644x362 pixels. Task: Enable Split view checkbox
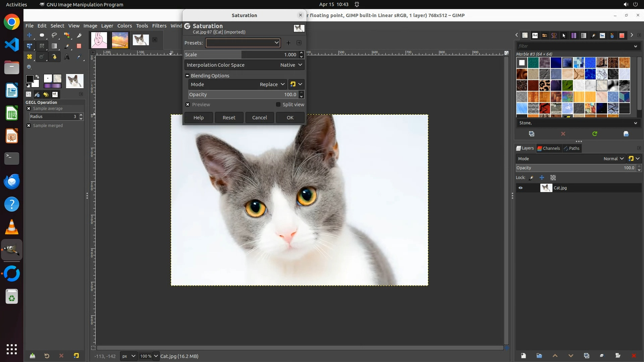[278, 105]
